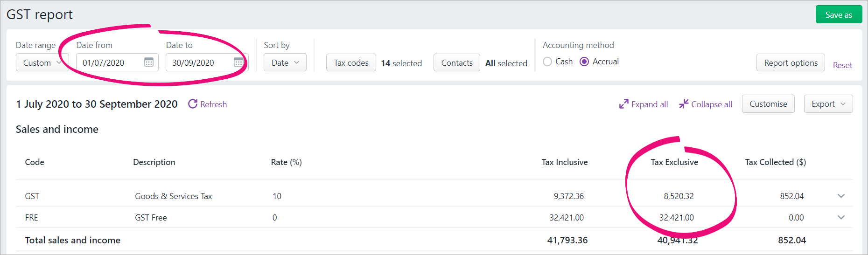The height and width of the screenshot is (255, 868).
Task: Click the Customise button
Action: [768, 104]
